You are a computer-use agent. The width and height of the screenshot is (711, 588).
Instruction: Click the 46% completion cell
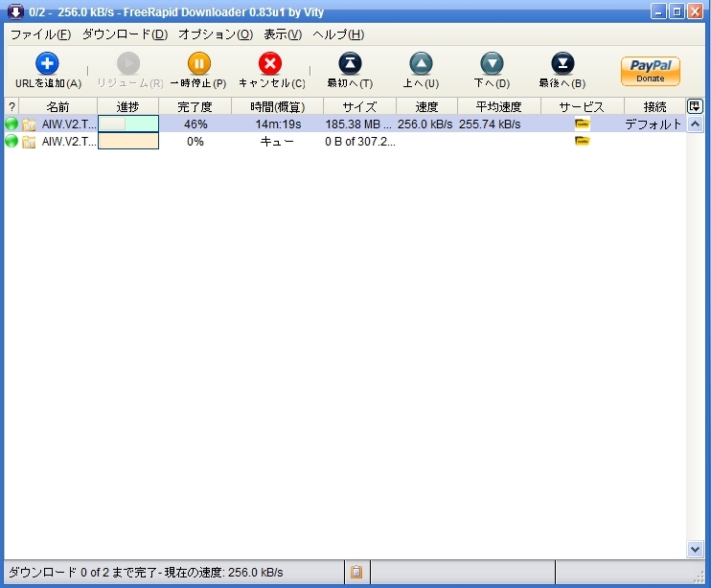tap(195, 124)
